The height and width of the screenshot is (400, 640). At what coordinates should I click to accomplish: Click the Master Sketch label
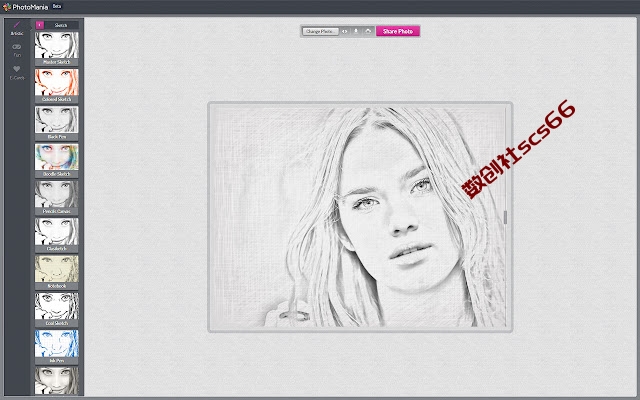56,62
